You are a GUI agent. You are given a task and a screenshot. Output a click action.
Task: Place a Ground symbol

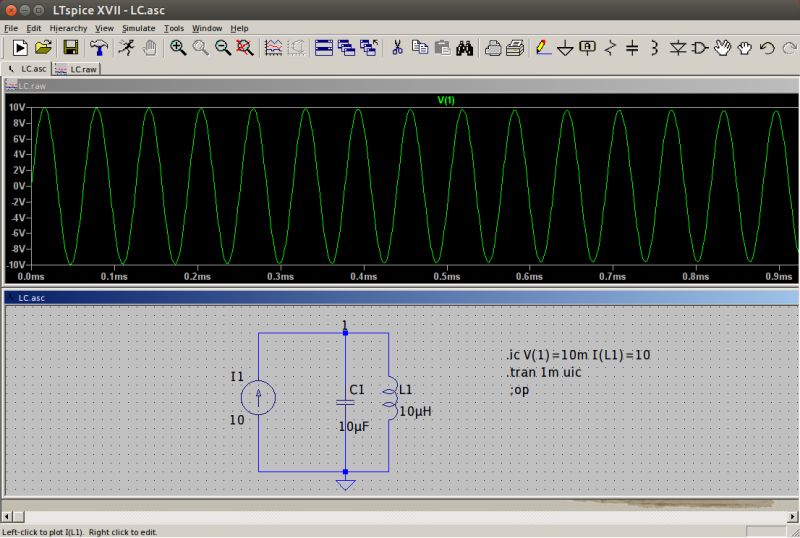(x=565, y=48)
